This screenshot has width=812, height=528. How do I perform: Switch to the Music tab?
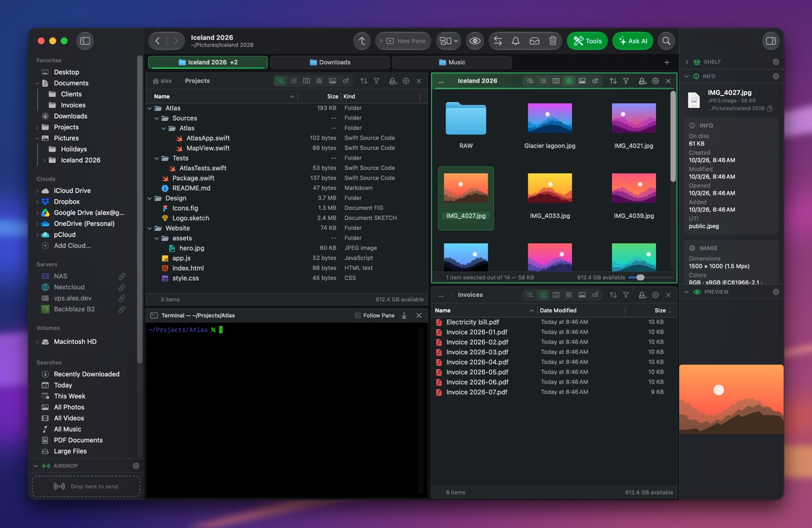452,62
